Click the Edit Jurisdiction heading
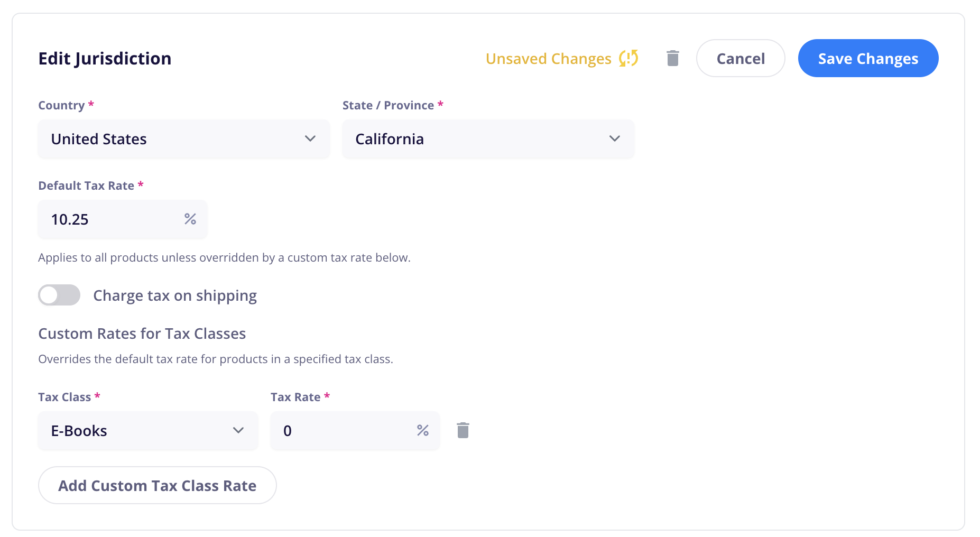The width and height of the screenshot is (980, 537). coord(105,58)
